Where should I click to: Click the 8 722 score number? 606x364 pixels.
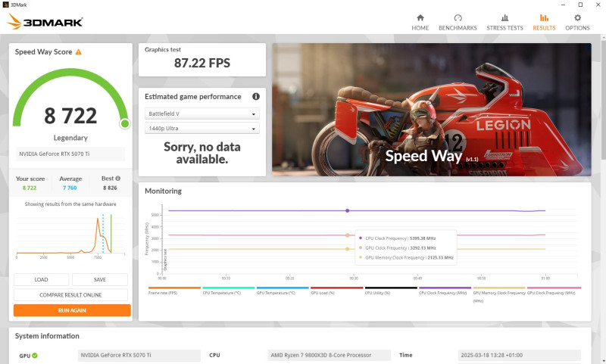coord(70,116)
